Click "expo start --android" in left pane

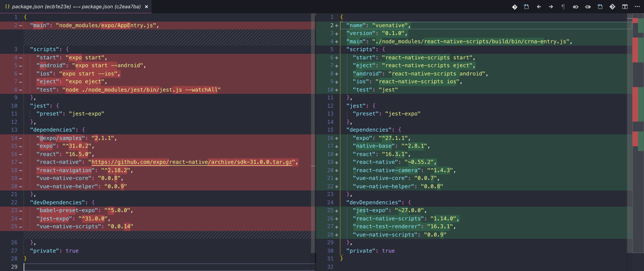(107, 65)
